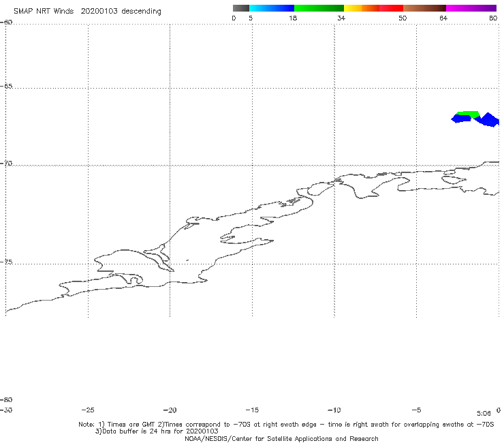This screenshot has width=504, height=443.
Task: Click the swath time stamp "5:06"
Action: click(x=484, y=414)
